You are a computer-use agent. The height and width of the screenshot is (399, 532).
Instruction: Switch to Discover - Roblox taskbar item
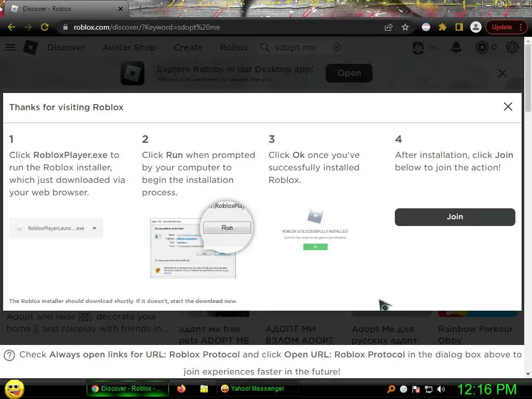pyautogui.click(x=128, y=389)
